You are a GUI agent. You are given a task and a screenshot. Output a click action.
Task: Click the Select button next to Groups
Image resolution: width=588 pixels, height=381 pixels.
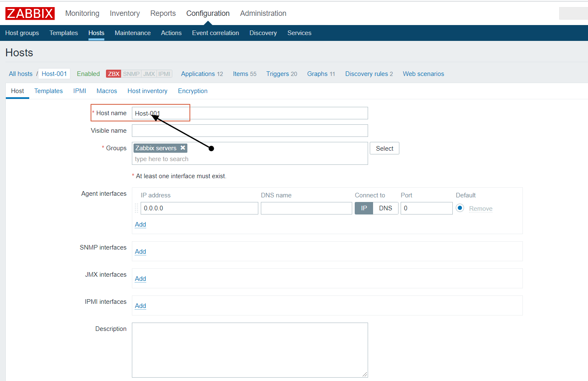pyautogui.click(x=384, y=148)
